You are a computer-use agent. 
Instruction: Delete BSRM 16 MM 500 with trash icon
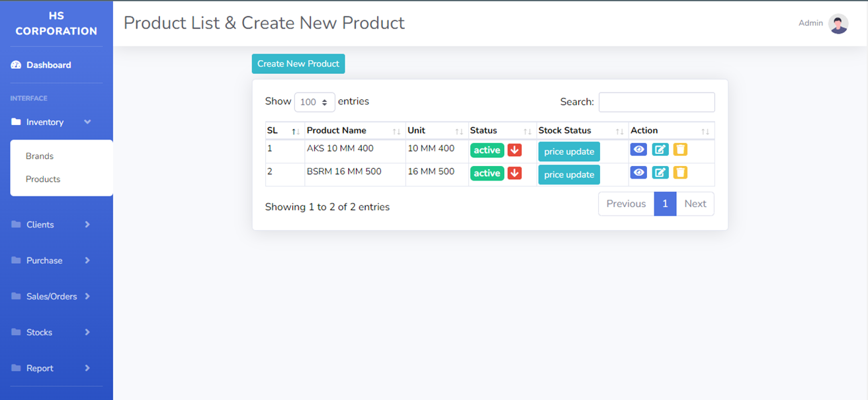(x=680, y=173)
